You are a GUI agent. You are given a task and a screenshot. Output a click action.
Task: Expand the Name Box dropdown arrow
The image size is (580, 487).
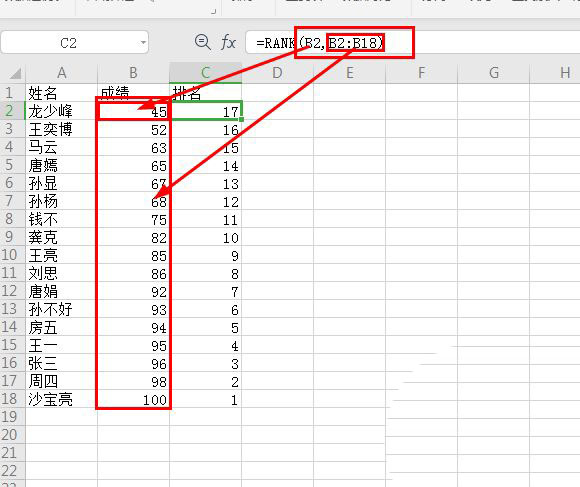click(143, 43)
